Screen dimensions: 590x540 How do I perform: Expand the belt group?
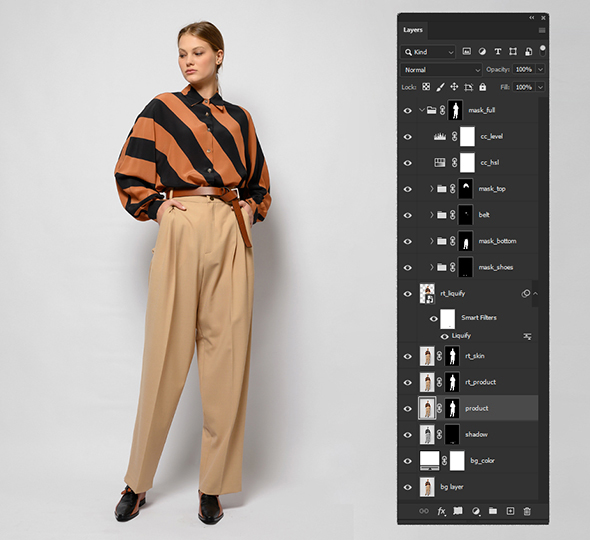[432, 215]
